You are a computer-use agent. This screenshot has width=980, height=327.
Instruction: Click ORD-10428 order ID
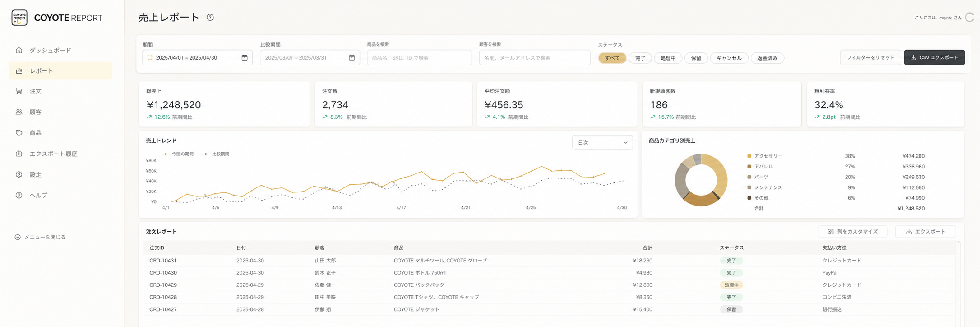click(x=163, y=297)
